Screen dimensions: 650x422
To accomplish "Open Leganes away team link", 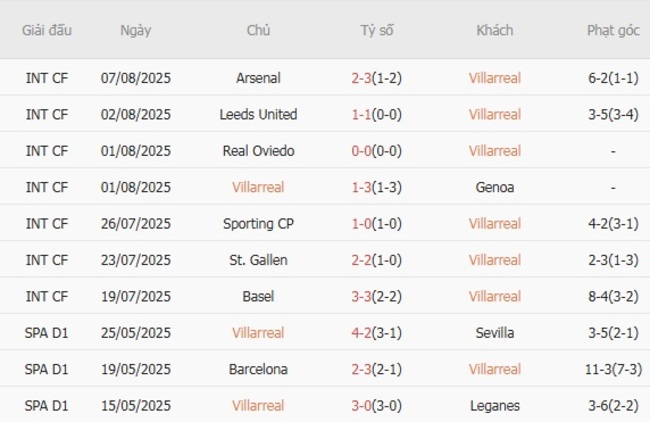I will 494,406.
